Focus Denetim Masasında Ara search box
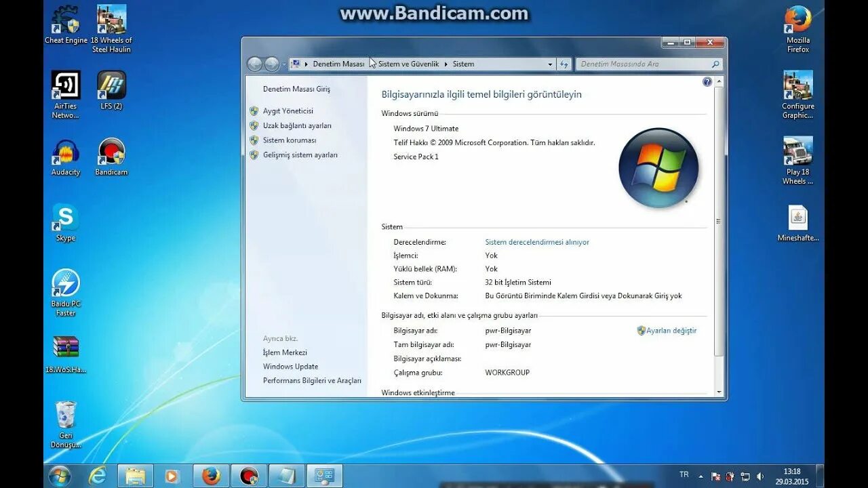 click(650, 64)
